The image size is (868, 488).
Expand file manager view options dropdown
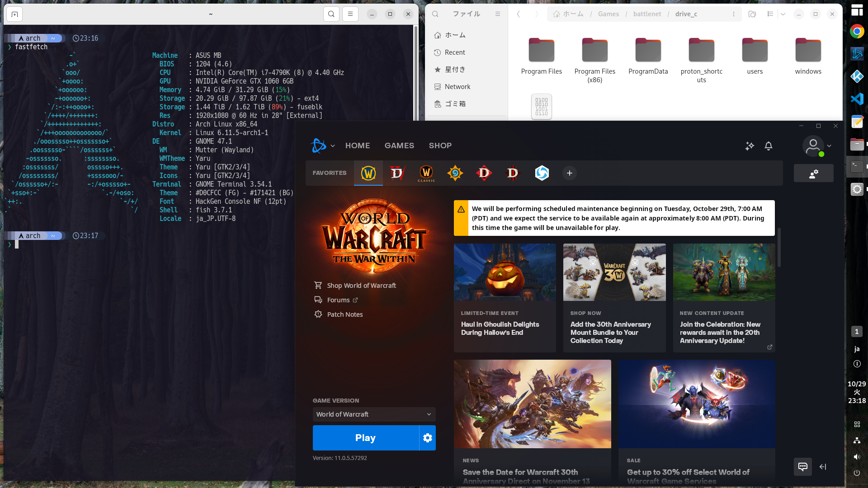pos(783,14)
